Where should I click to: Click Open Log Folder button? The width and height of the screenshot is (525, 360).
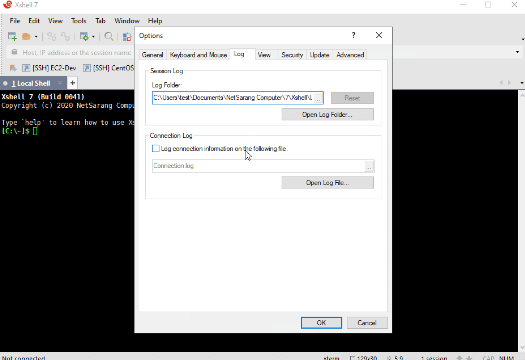(327, 115)
